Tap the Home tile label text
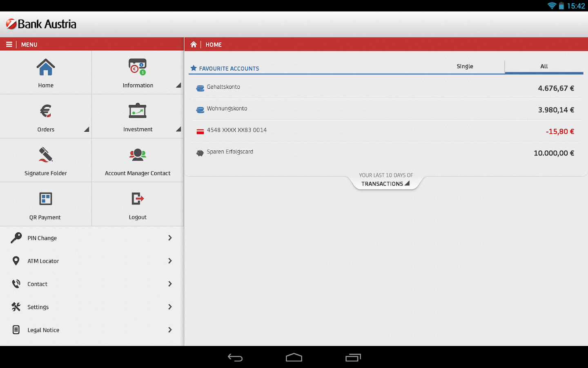This screenshot has width=588, height=368. [46, 85]
